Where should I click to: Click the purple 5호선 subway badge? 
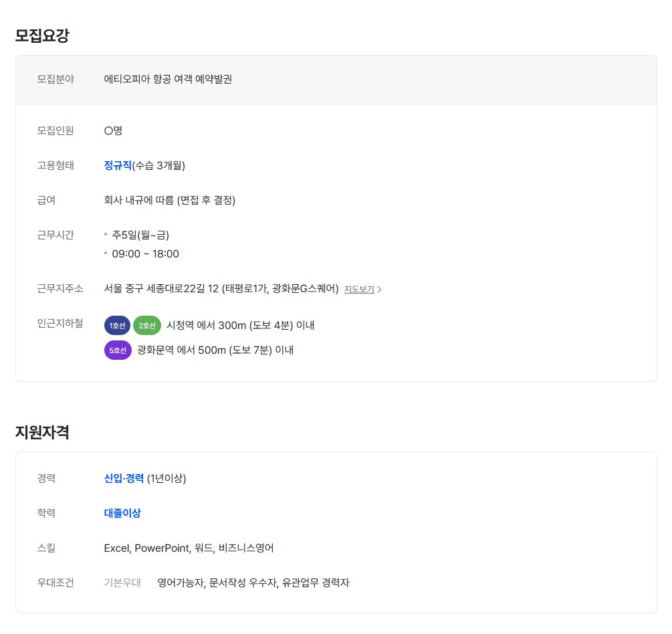[118, 350]
